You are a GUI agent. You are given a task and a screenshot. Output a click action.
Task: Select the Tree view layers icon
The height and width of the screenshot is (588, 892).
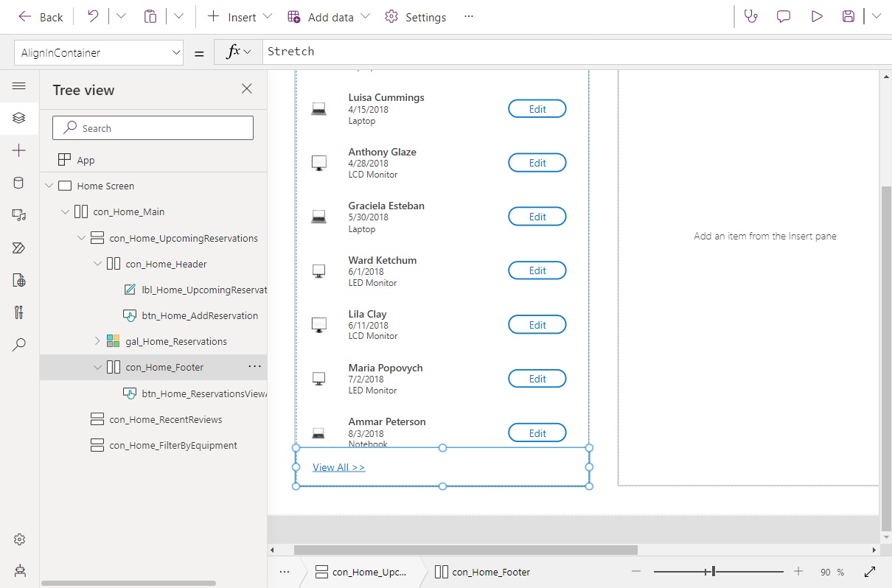[19, 118]
